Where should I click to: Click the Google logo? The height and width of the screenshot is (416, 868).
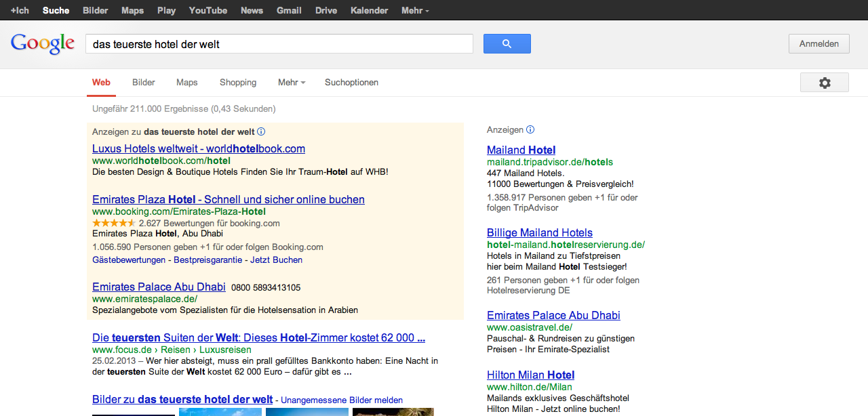tap(42, 44)
